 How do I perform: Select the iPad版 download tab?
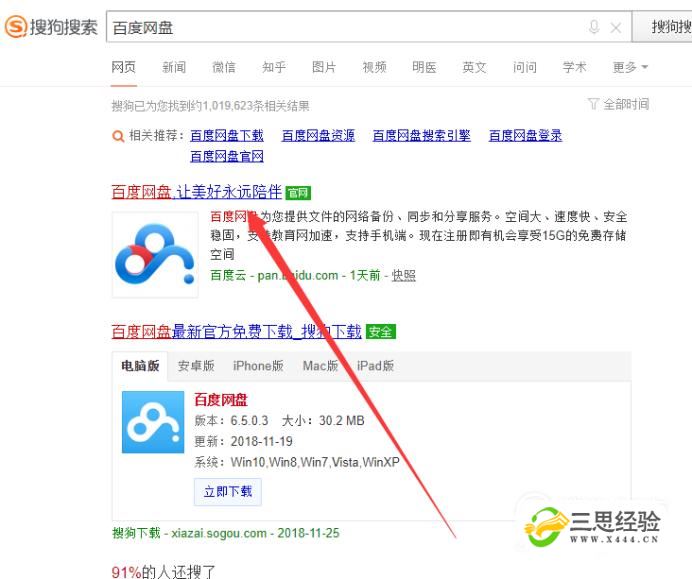[375, 366]
